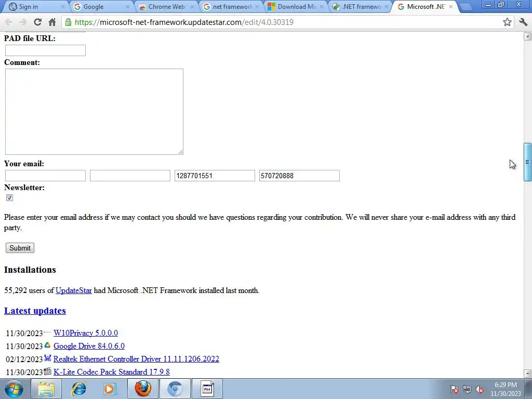Click the scrollbar up arrow
532x399 pixels.
coord(527,36)
